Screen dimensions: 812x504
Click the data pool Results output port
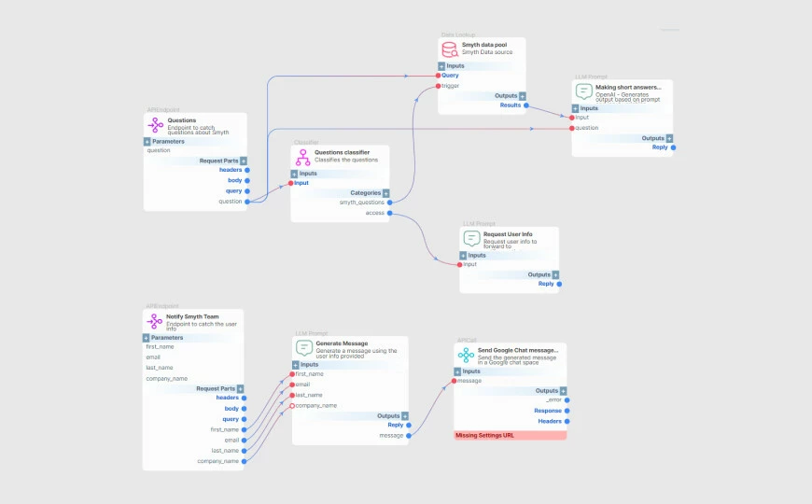tap(526, 105)
